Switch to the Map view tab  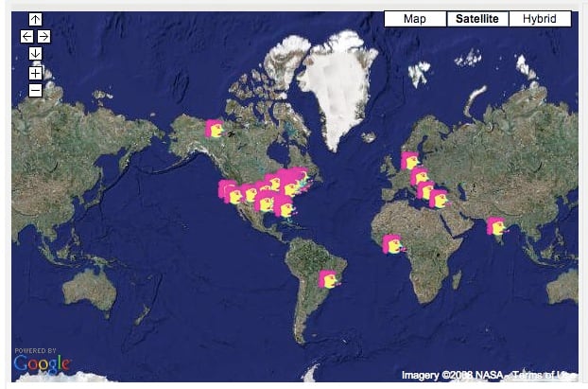[414, 19]
